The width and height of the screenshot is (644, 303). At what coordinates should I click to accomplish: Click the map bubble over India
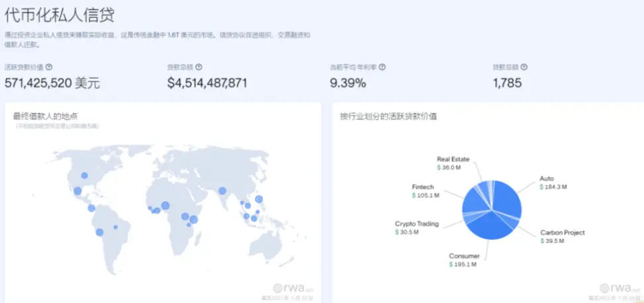click(222, 191)
